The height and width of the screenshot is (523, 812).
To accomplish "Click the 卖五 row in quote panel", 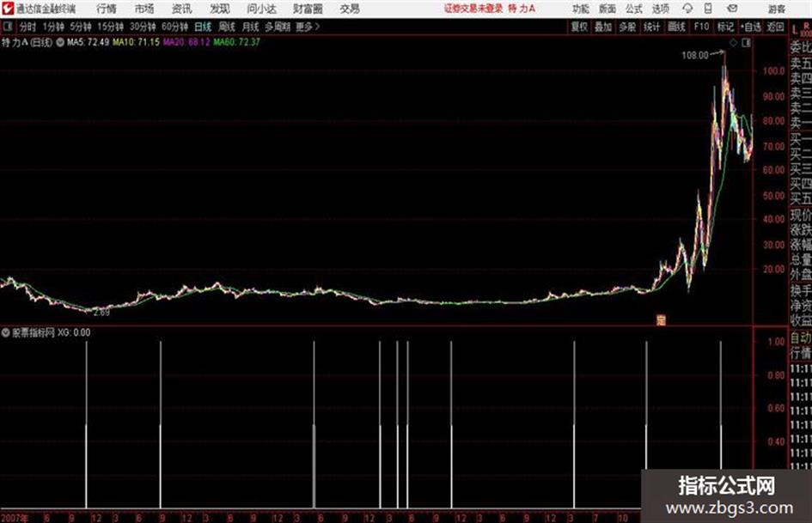I will [801, 64].
